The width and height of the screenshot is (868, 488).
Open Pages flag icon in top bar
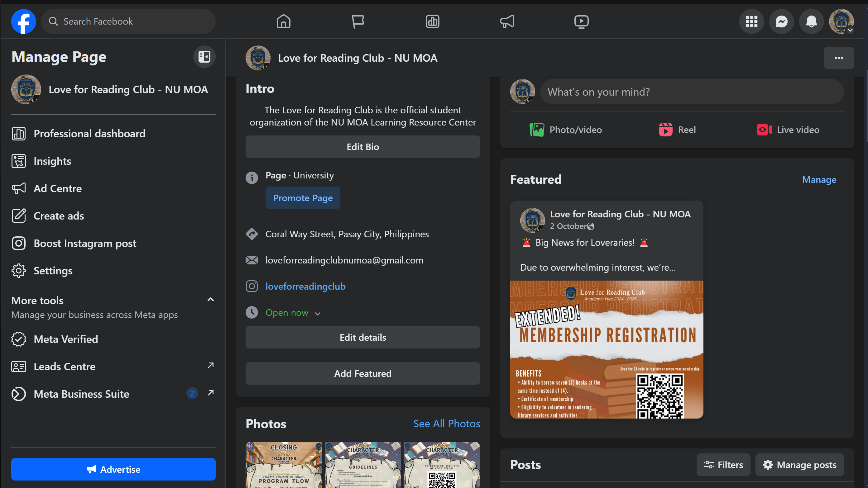click(x=358, y=21)
